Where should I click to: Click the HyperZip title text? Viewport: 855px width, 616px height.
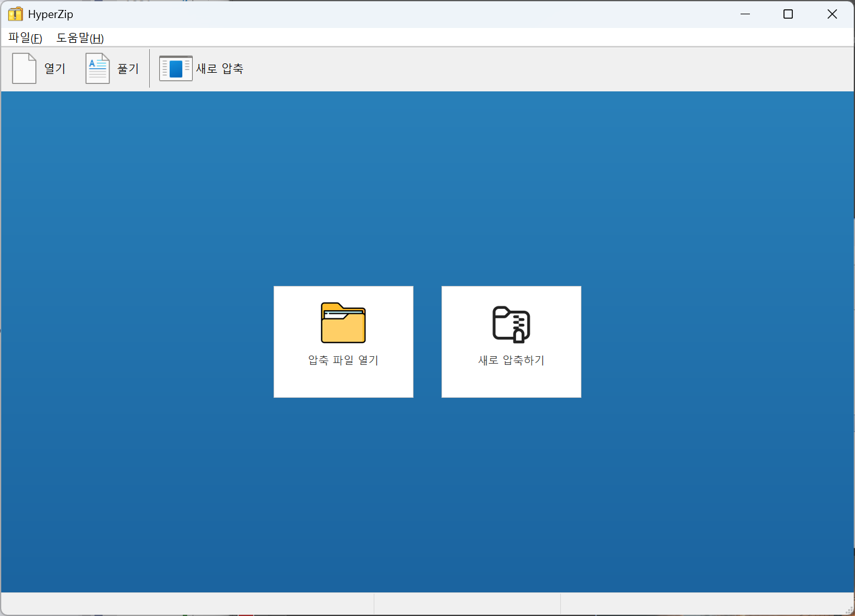pyautogui.click(x=50, y=14)
